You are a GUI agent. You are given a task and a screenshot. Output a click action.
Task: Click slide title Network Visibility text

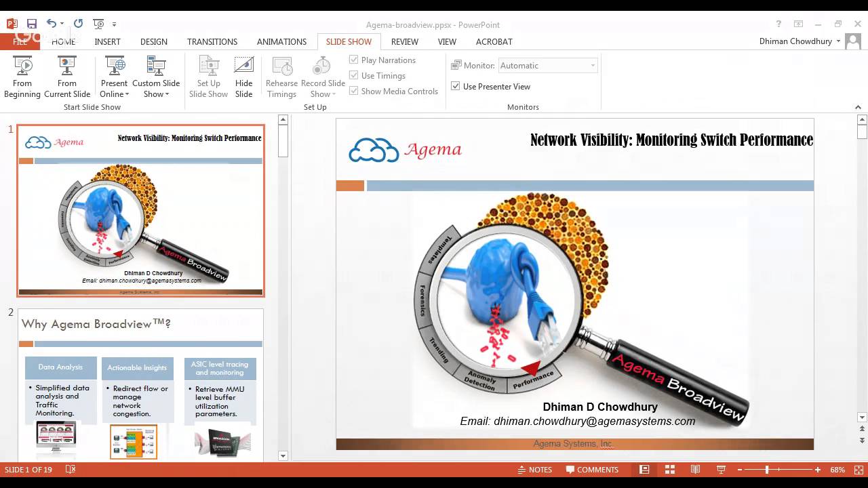click(x=671, y=140)
